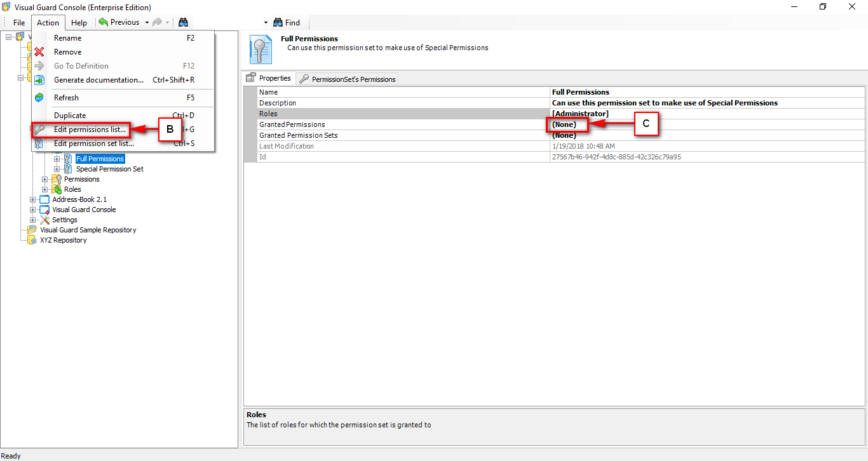Click the green Previous arrow icon
Screen dimensions: 868x461
pyautogui.click(x=103, y=22)
